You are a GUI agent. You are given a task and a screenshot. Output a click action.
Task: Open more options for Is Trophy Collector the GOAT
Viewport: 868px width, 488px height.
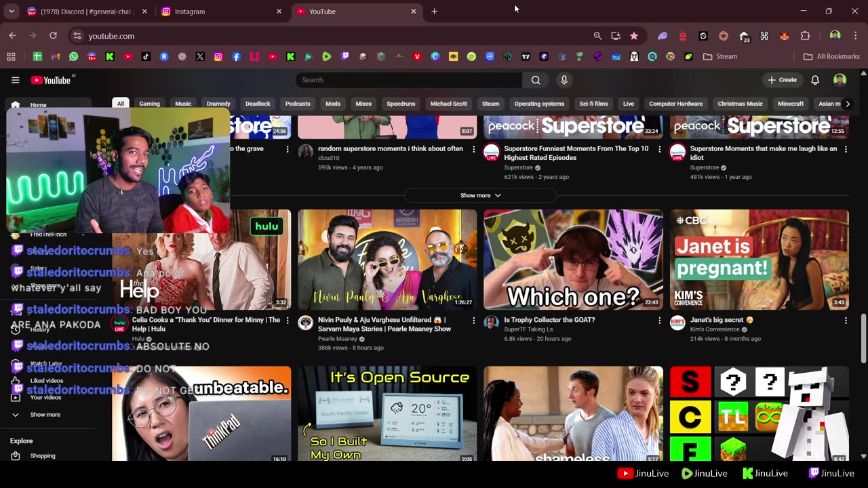pyautogui.click(x=659, y=321)
